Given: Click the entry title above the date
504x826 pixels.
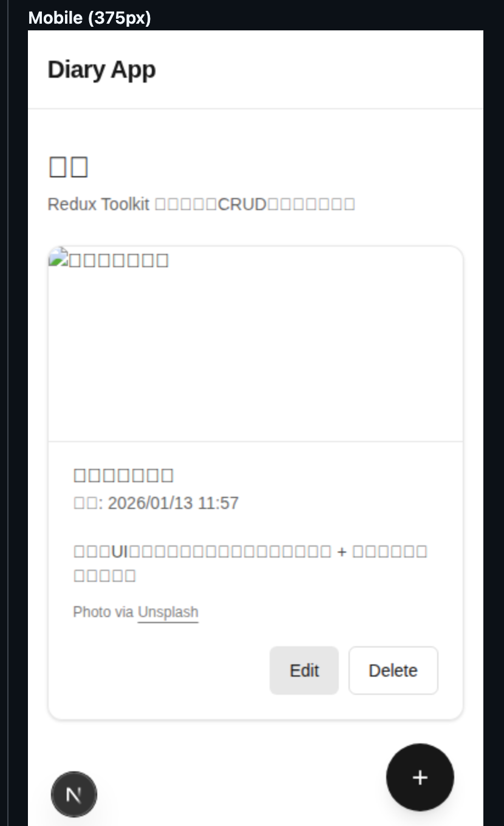Looking at the screenshot, I should 124,475.
